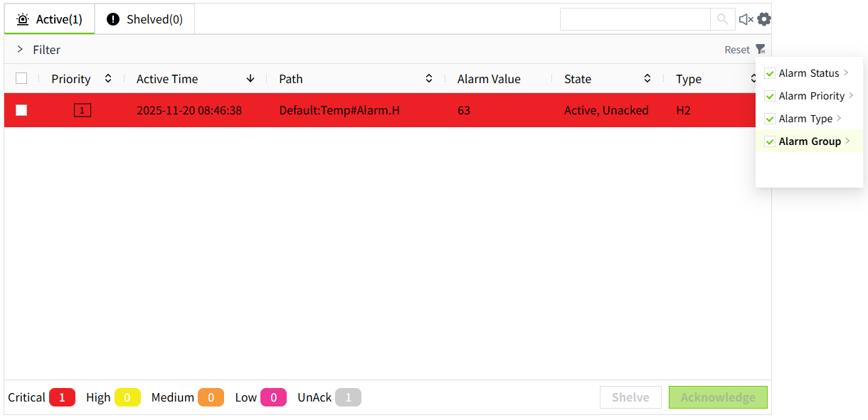The image size is (868, 420).
Task: Sort by Priority column arrows
Action: click(108, 79)
